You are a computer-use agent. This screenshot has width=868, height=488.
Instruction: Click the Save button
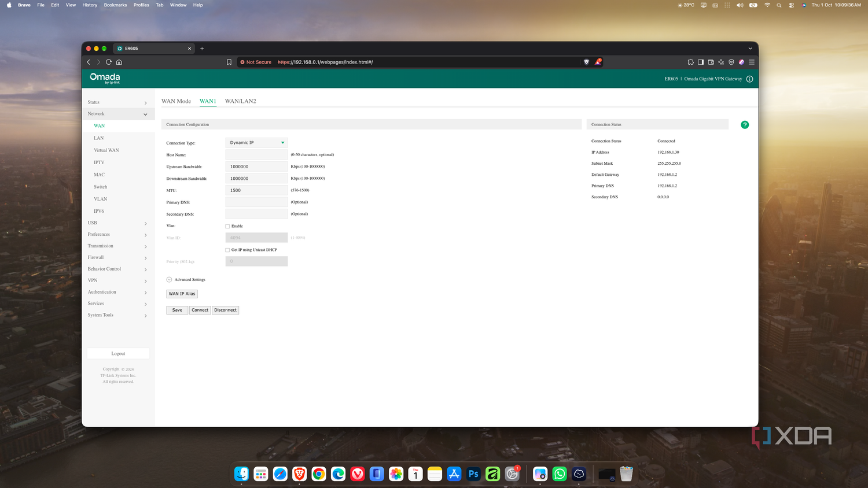tap(177, 310)
